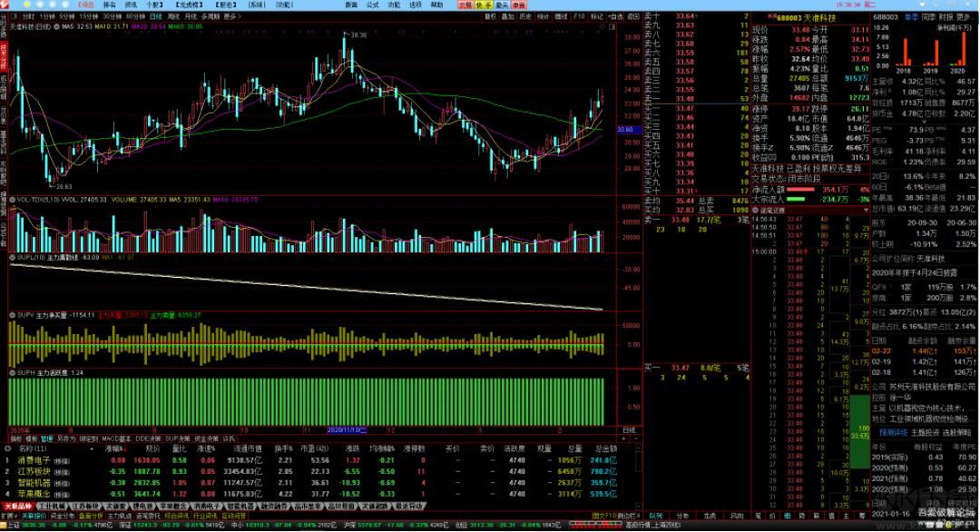The image size is (980, 532).
Task: Click the plus zoom icon below the chart
Action: point(623,438)
